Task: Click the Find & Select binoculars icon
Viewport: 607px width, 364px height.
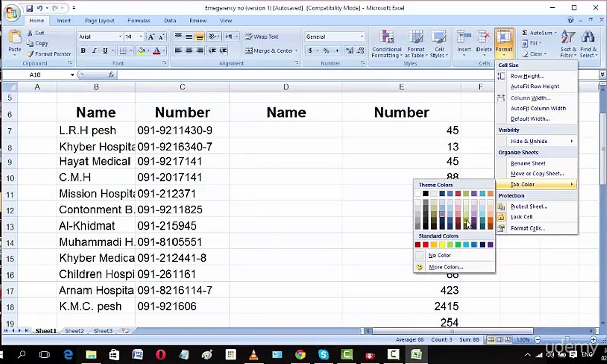Action: point(588,37)
